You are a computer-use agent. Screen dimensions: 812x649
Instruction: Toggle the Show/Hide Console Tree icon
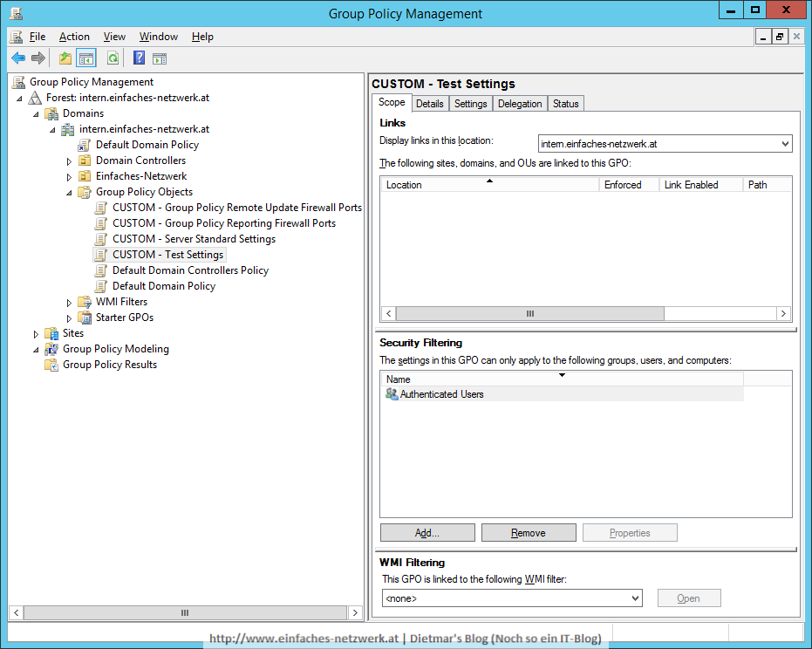pos(86,58)
